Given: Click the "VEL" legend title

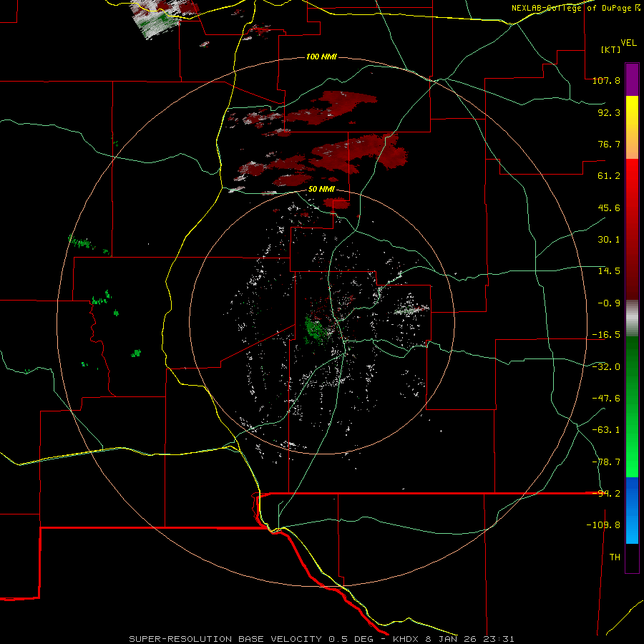Looking at the screenshot, I should (x=628, y=43).
